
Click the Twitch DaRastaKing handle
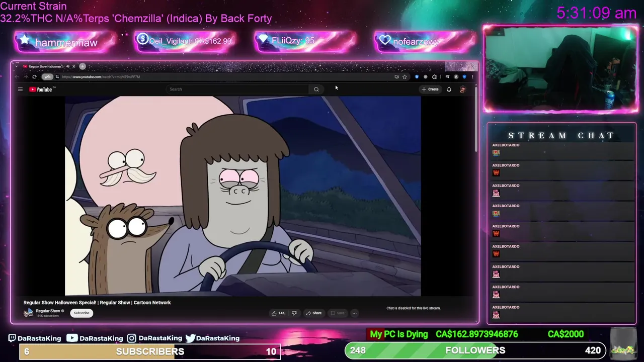[x=35, y=338]
